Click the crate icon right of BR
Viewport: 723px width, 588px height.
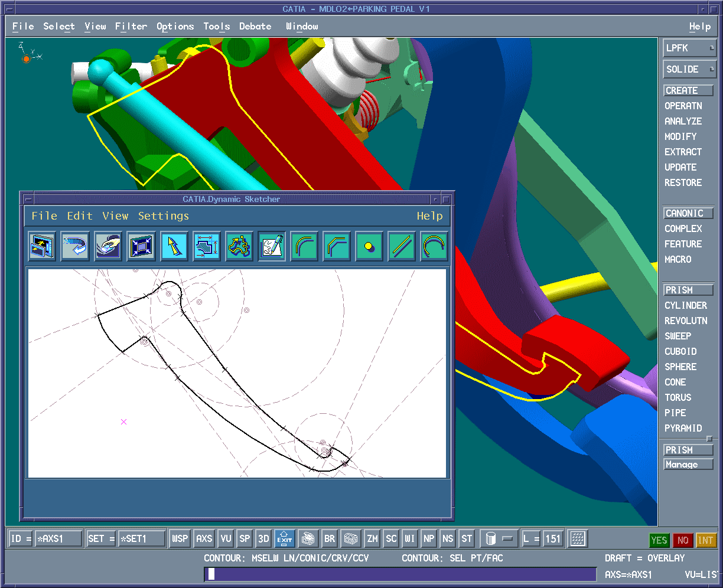[351, 538]
